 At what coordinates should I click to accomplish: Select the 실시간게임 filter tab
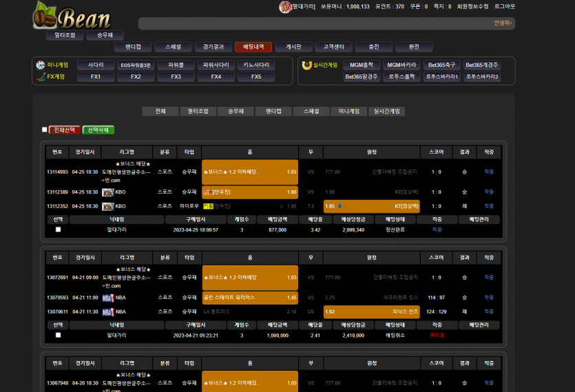(x=387, y=111)
